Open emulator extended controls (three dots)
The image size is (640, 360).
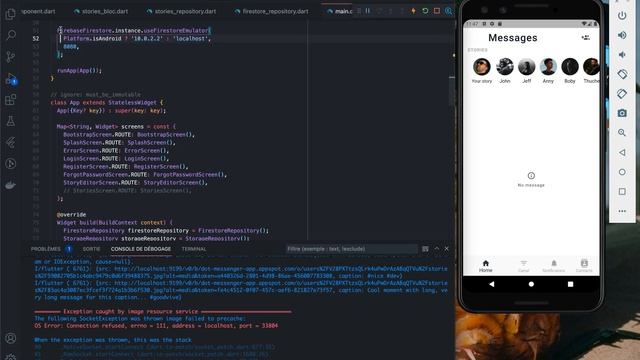(x=622, y=211)
